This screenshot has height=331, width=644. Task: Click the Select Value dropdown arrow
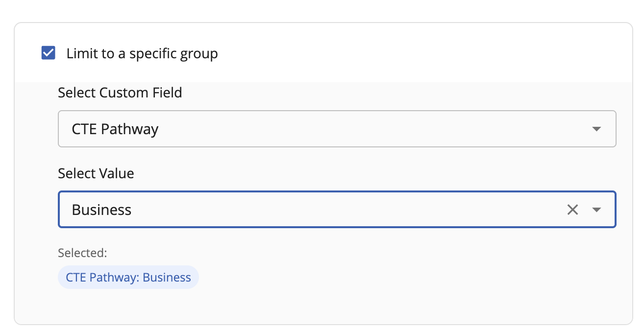pyautogui.click(x=596, y=210)
